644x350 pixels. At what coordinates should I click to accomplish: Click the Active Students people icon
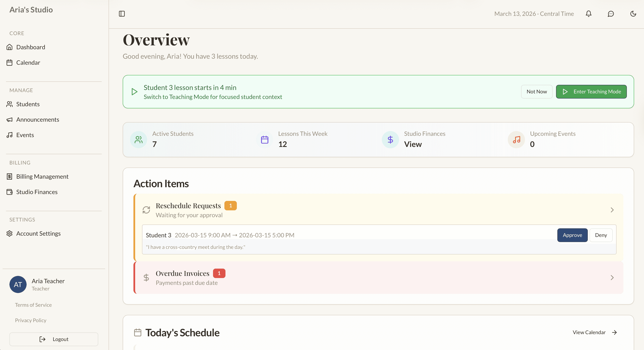tap(139, 140)
